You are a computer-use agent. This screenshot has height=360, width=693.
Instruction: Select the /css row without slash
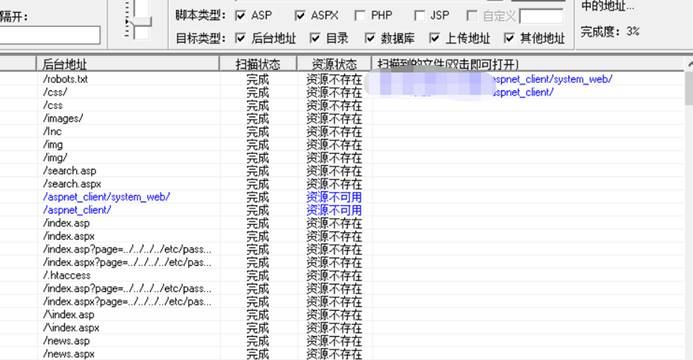[x=53, y=106]
